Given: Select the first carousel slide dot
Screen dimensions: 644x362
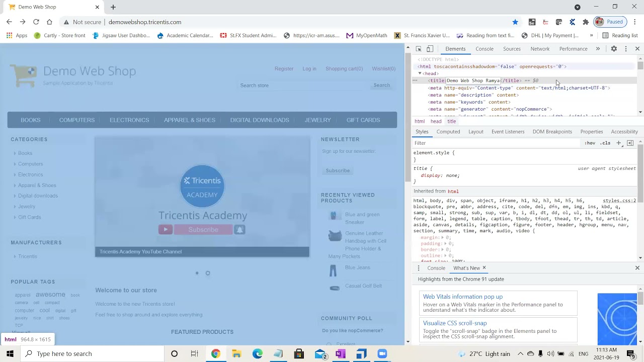Looking at the screenshot, I should (x=197, y=273).
